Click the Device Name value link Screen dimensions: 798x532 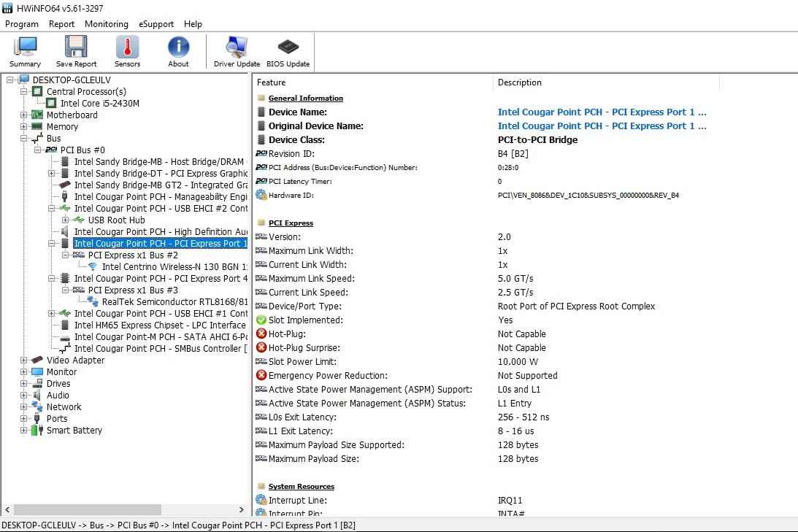[602, 112]
